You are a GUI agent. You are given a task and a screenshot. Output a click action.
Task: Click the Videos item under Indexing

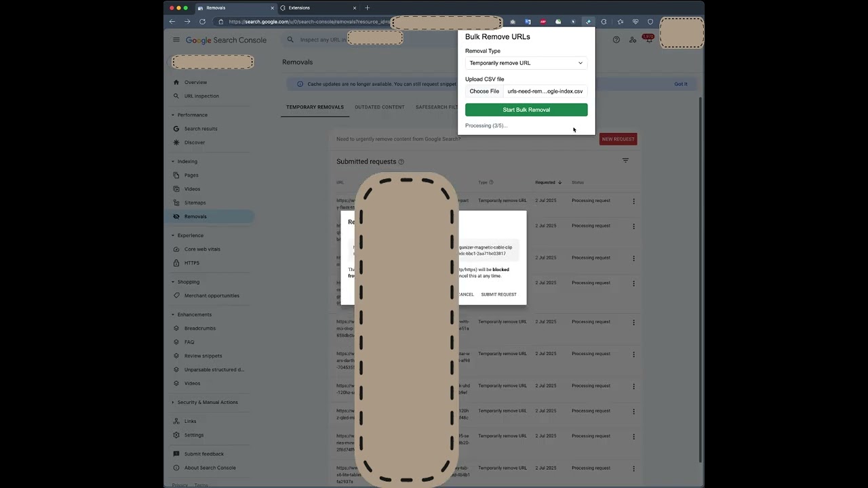[193, 189]
